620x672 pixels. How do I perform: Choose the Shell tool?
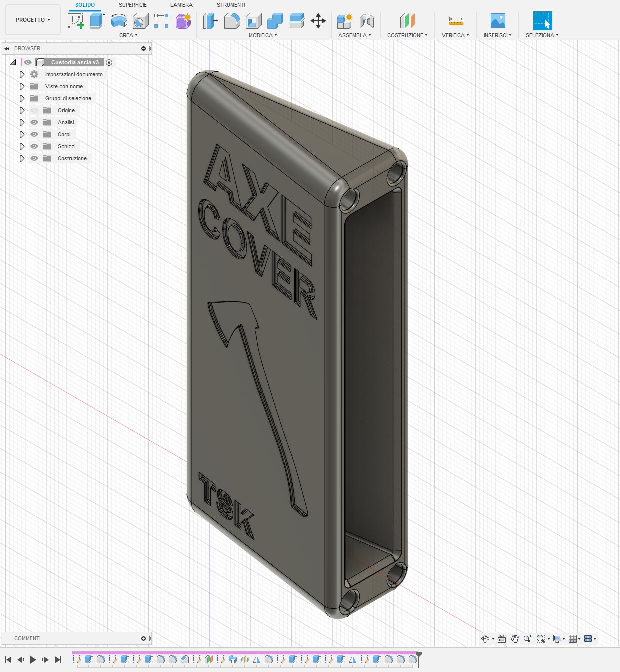[x=254, y=21]
